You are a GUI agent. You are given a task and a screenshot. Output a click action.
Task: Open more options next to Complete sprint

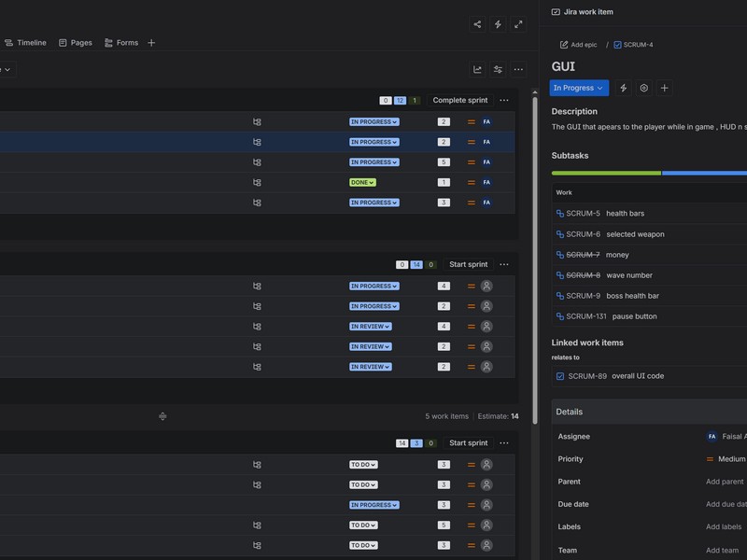(x=504, y=101)
